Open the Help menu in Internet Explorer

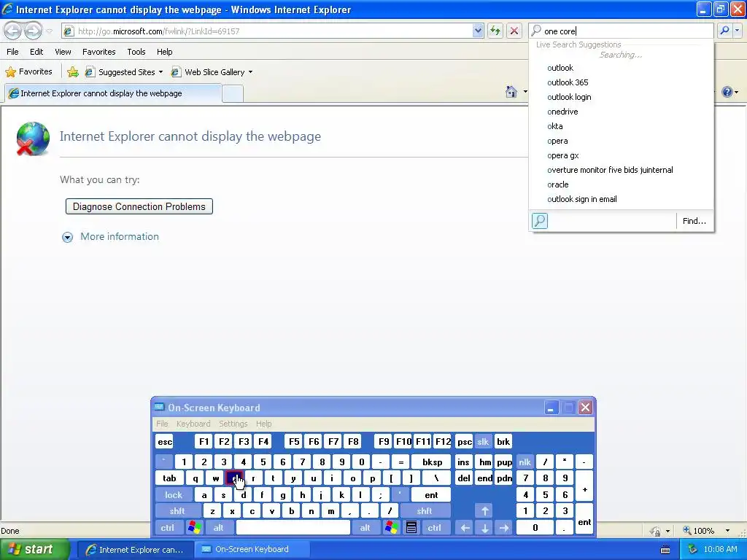[164, 52]
